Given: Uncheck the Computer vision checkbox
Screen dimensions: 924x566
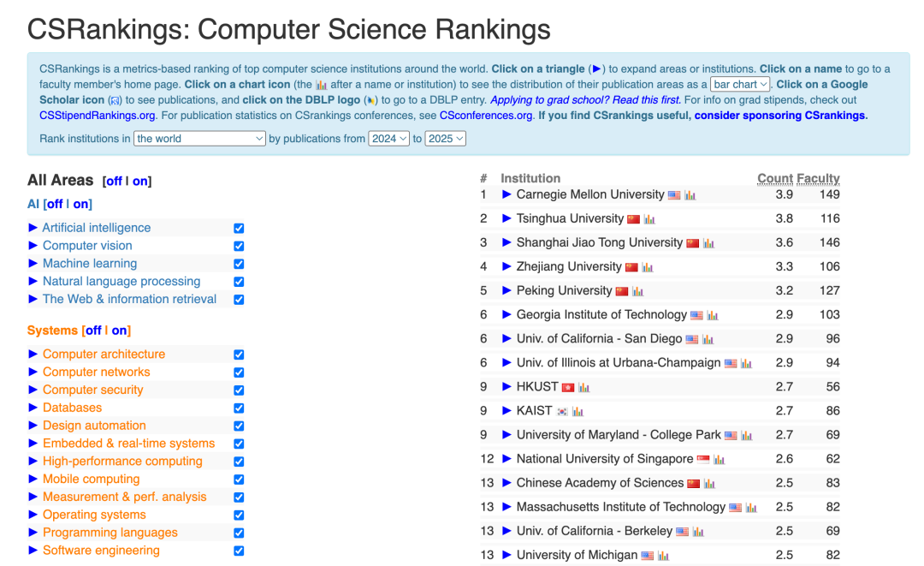Looking at the screenshot, I should 239,246.
